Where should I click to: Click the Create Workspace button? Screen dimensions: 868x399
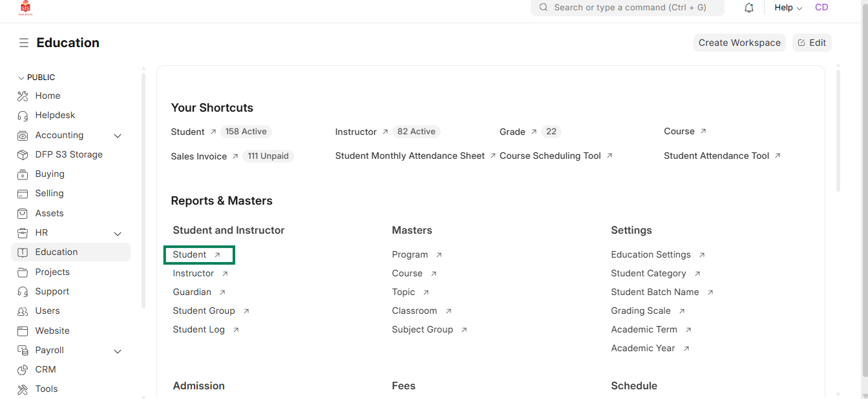tap(739, 43)
